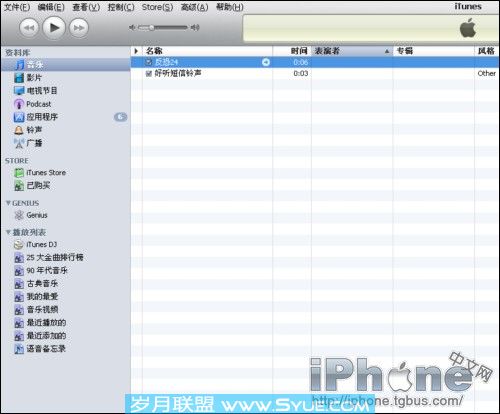Open the 编辑(E) menu

tap(51, 7)
